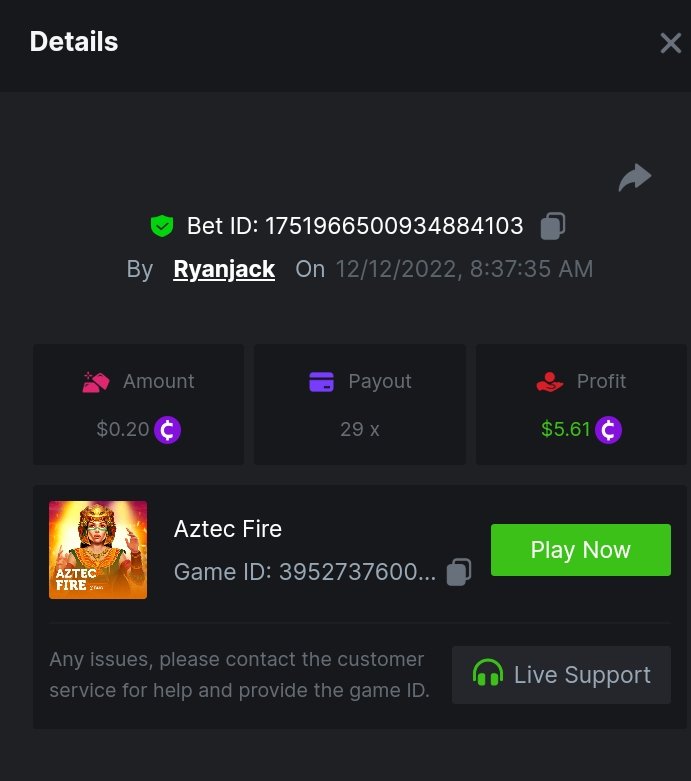Click the purple Payout card icon

[x=321, y=381]
